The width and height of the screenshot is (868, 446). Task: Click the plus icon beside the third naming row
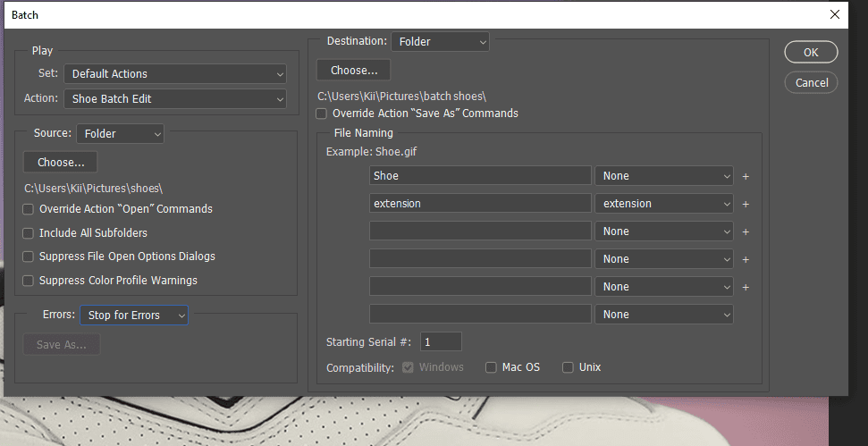click(x=746, y=231)
